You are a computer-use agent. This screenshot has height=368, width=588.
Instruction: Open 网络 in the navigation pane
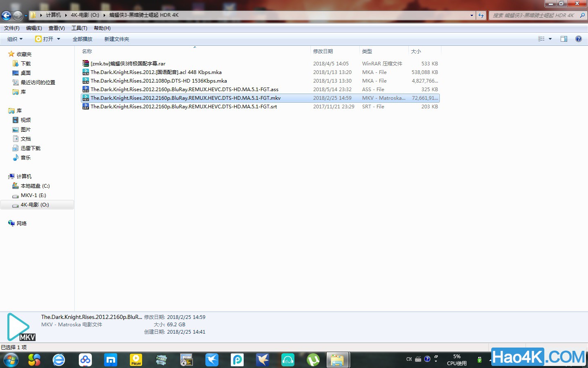(21, 223)
